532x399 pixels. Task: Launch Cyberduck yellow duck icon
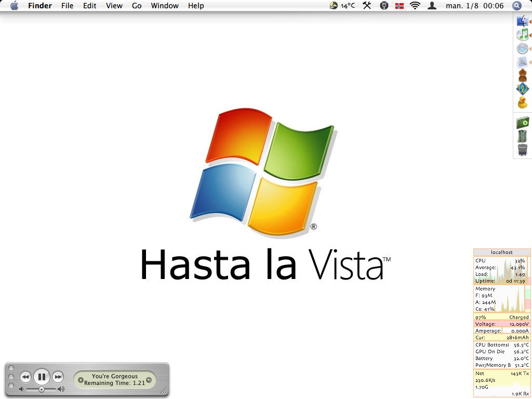[x=523, y=102]
